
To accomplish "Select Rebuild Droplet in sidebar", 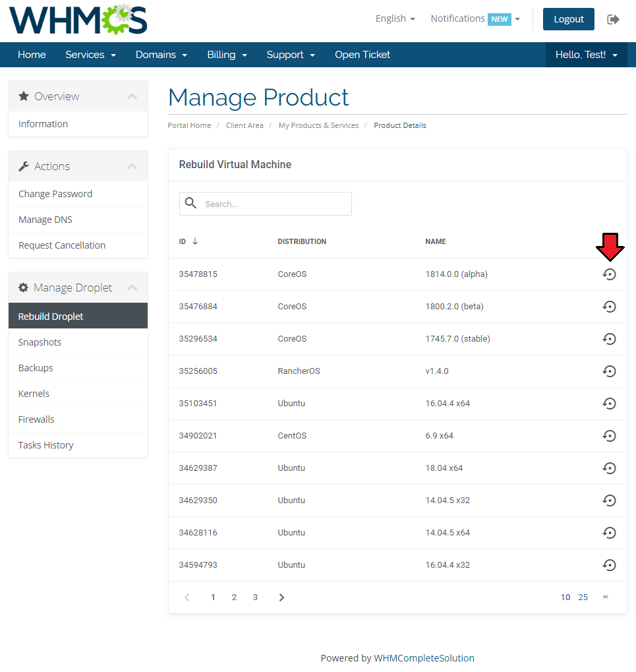I will [x=78, y=316].
